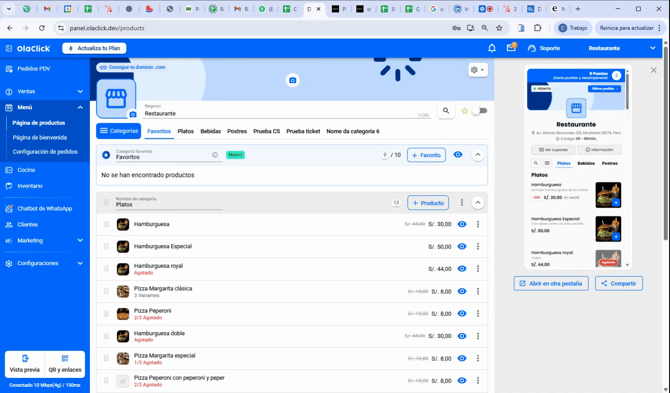Screen dimensions: 670x393
Task: Click the search icon in phone preview
Action: pos(536,163)
